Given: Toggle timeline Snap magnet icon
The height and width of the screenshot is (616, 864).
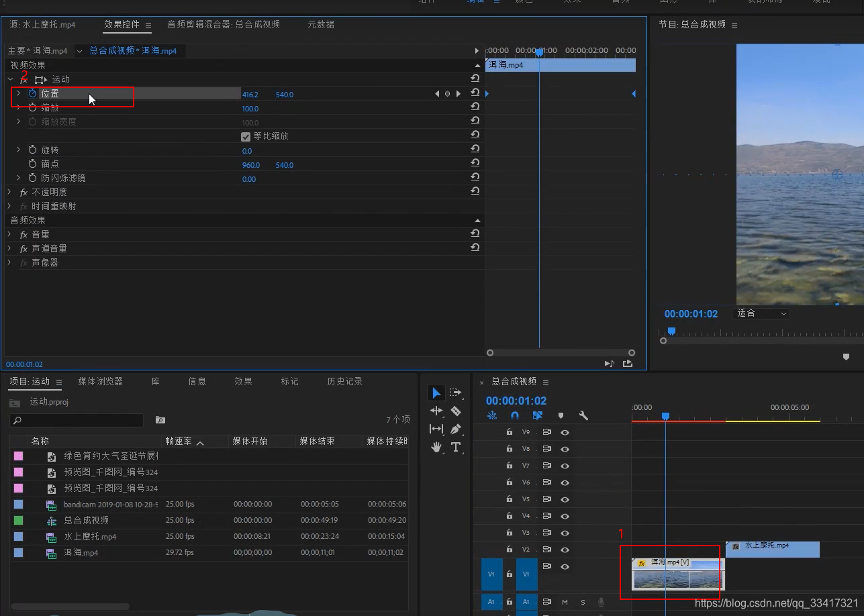Looking at the screenshot, I should [515, 415].
